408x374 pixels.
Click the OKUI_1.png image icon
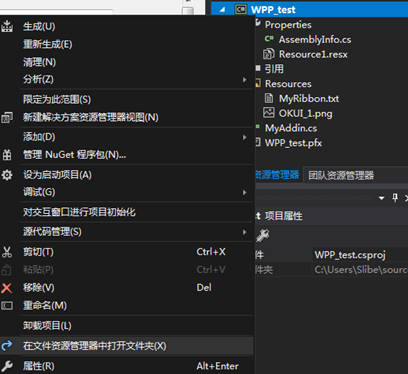(x=269, y=113)
